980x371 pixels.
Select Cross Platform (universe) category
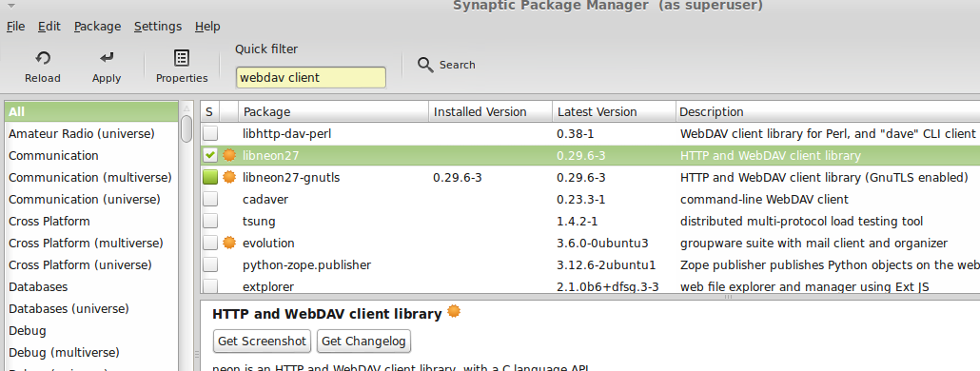92,264
